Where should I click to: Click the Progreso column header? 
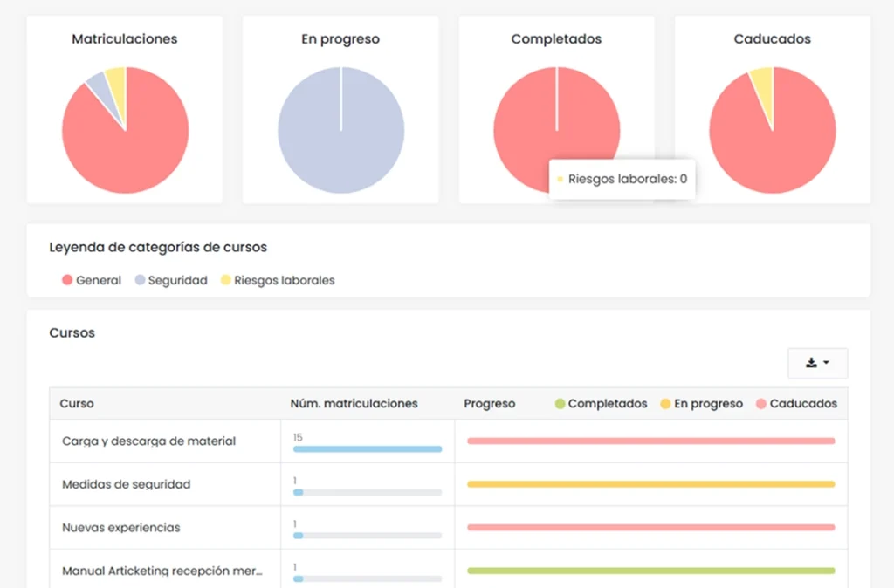489,404
